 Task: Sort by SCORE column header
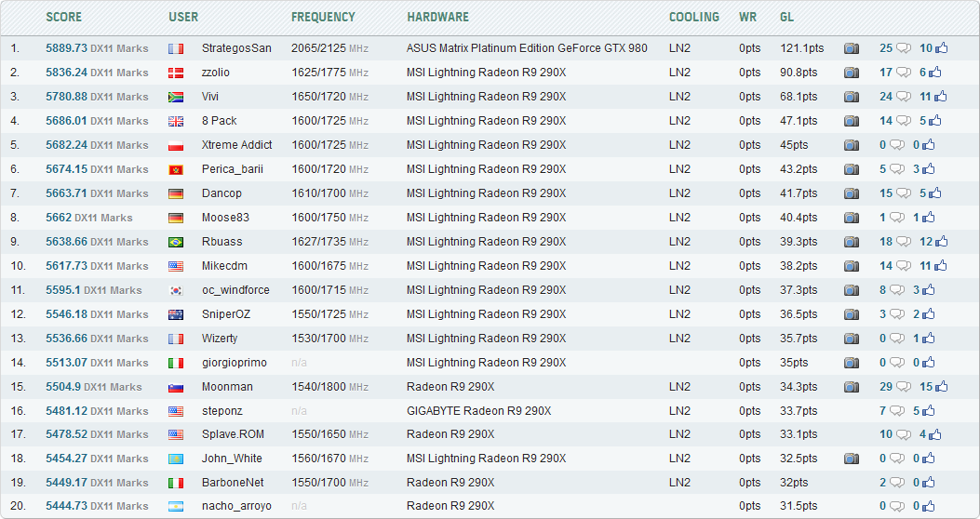click(x=63, y=17)
